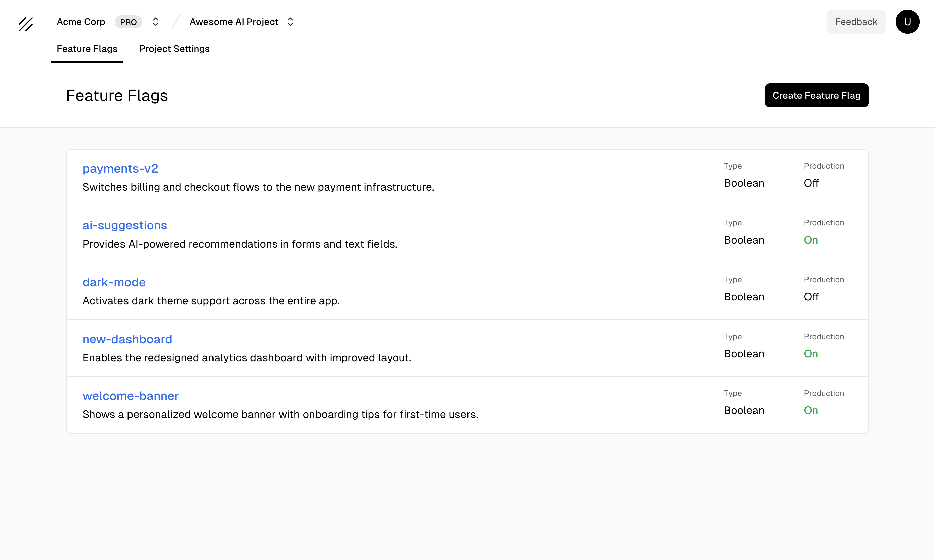This screenshot has height=560, width=935.
Task: Open the welcome-banner flag
Action: (130, 395)
